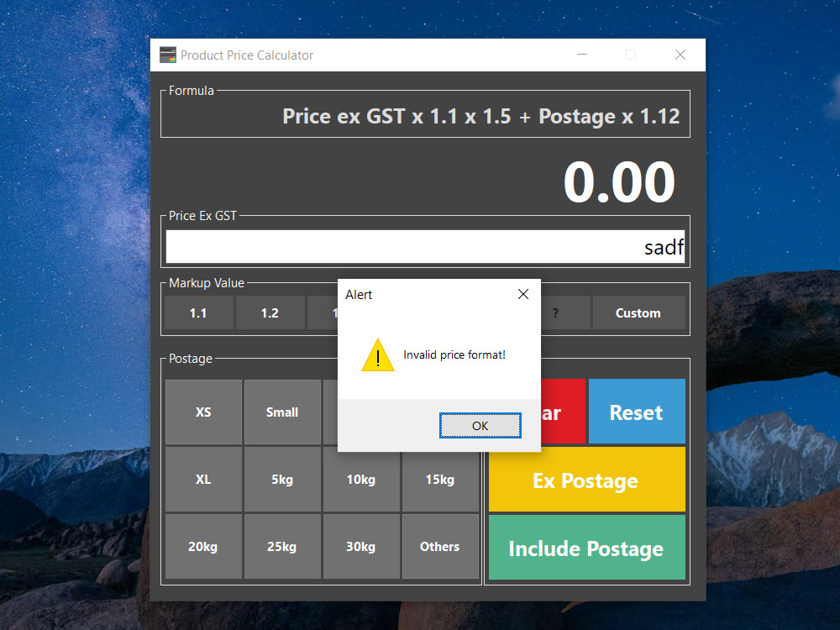
Task: Select 30kg postage weight
Action: pos(361,547)
